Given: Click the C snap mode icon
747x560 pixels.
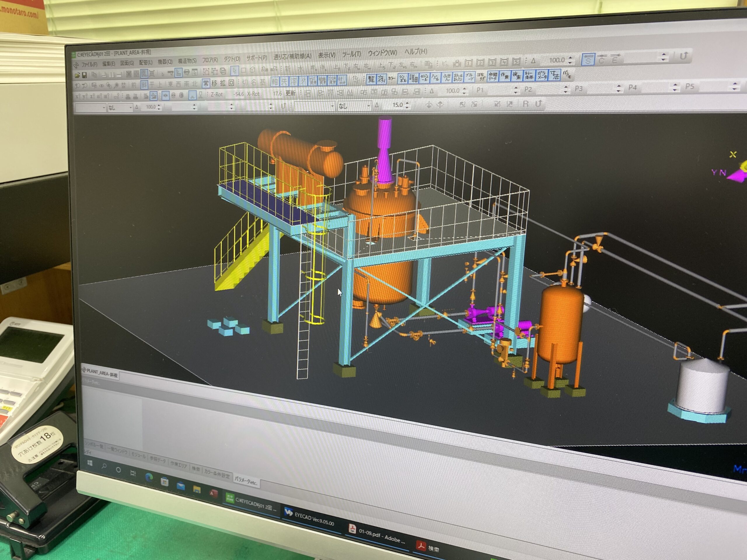Looking at the screenshot, I should pos(601,60).
